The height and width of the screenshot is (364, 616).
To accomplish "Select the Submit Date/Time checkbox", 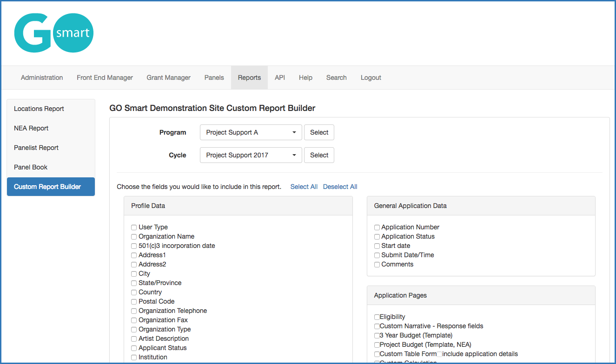I will [x=377, y=255].
